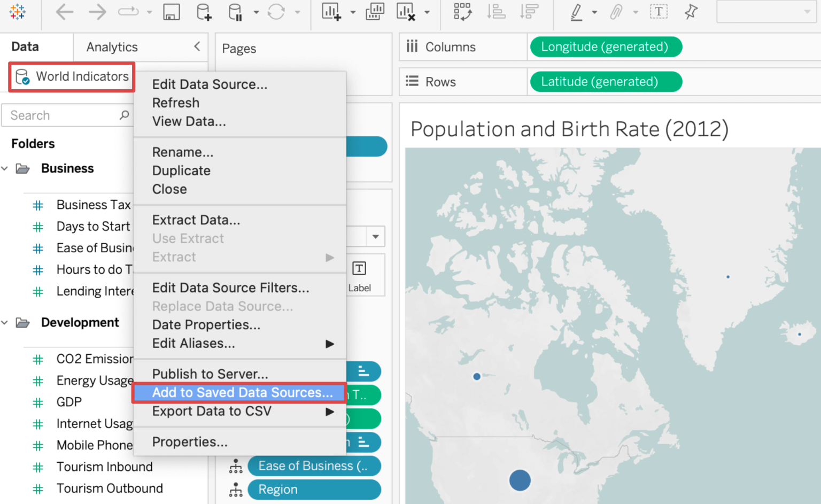Click the Region pill
Image resolution: width=821 pixels, height=504 pixels.
314,489
